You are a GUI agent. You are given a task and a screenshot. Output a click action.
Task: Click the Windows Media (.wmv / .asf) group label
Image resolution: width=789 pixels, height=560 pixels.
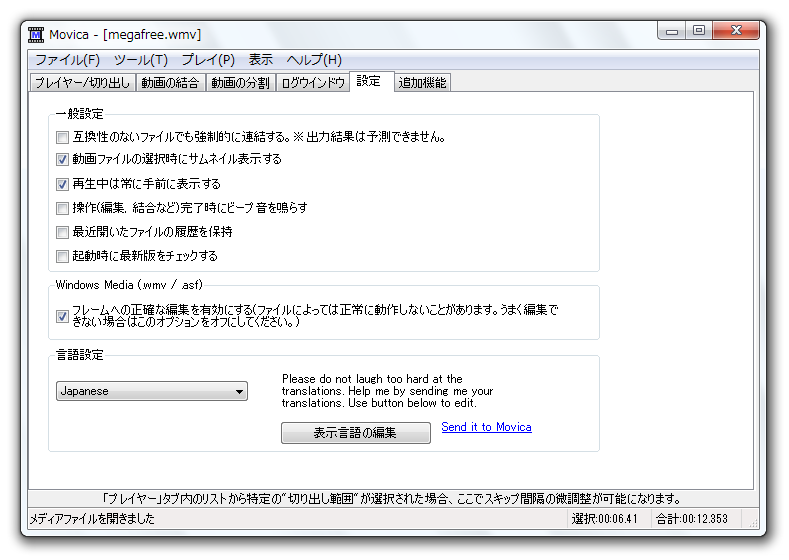point(129,285)
